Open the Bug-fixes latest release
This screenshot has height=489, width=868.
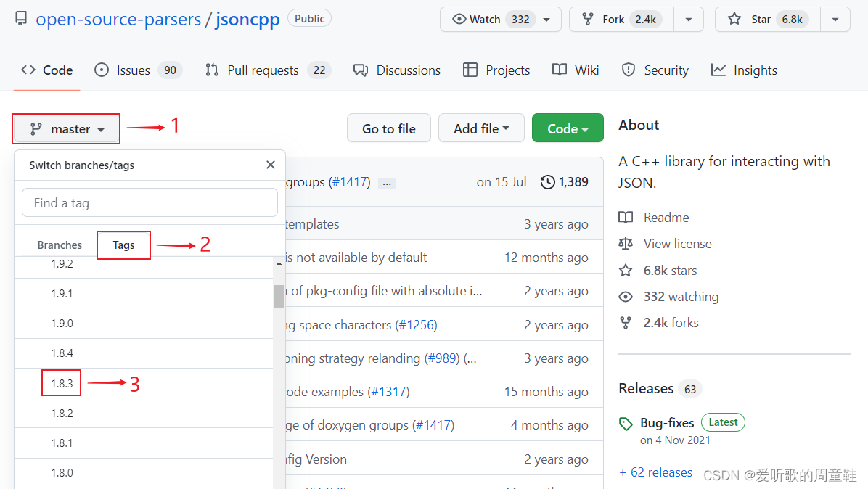pos(667,423)
